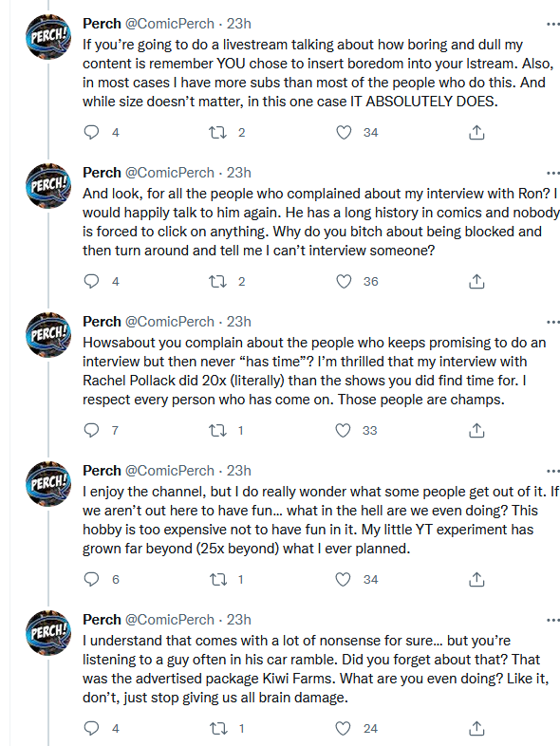Open more options on the livestream tweet

pos(552,24)
